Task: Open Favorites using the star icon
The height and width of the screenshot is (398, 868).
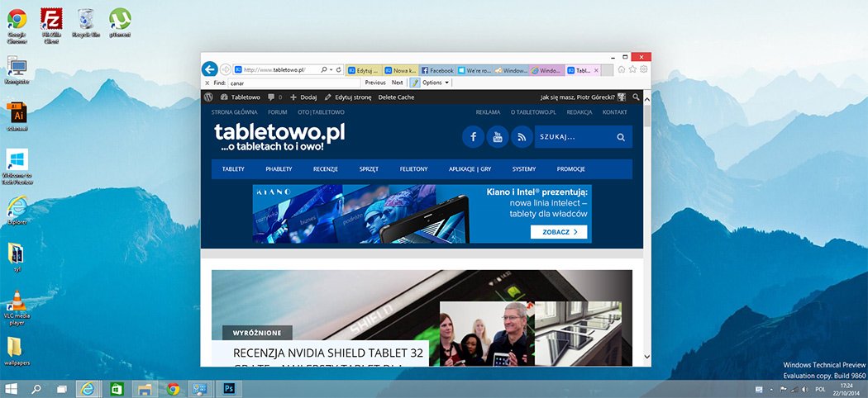Action: [x=632, y=69]
